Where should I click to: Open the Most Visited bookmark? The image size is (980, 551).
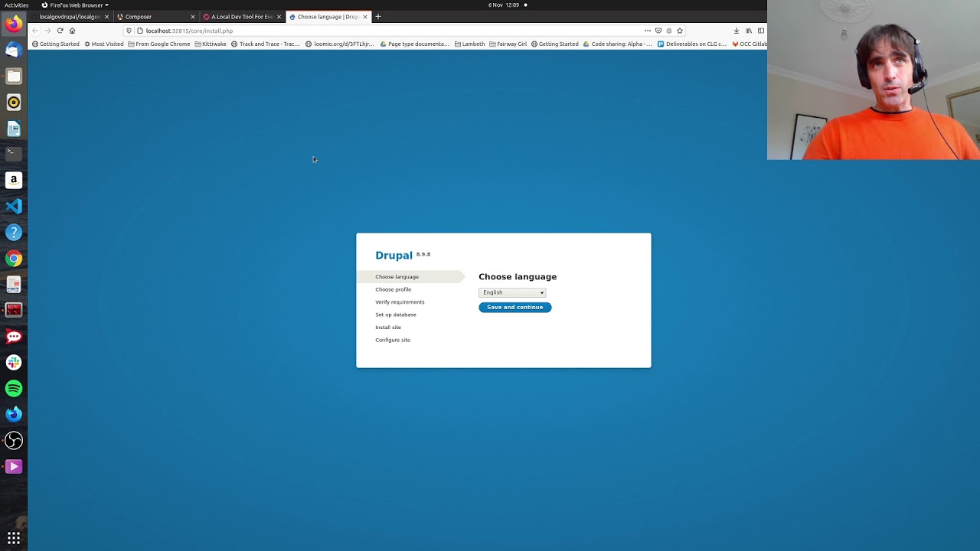coord(103,44)
